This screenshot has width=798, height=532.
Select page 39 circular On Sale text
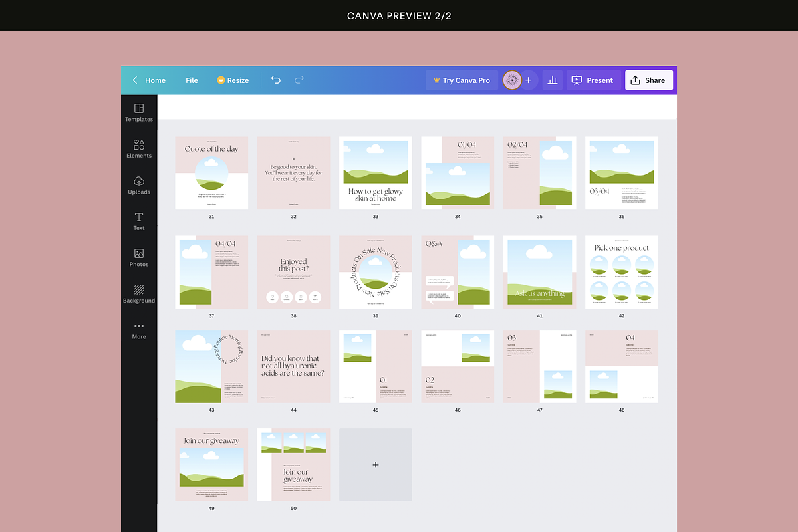[376, 272]
